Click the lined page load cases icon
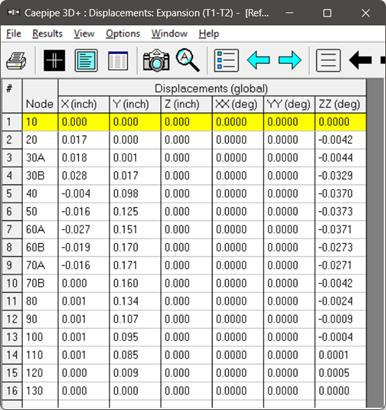The image size is (386, 410). (x=328, y=60)
